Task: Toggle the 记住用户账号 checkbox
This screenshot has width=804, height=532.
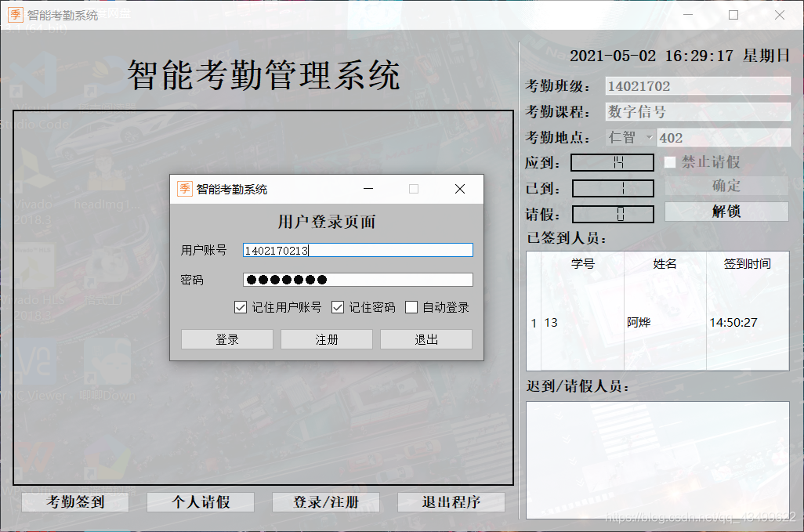Action: coord(241,307)
